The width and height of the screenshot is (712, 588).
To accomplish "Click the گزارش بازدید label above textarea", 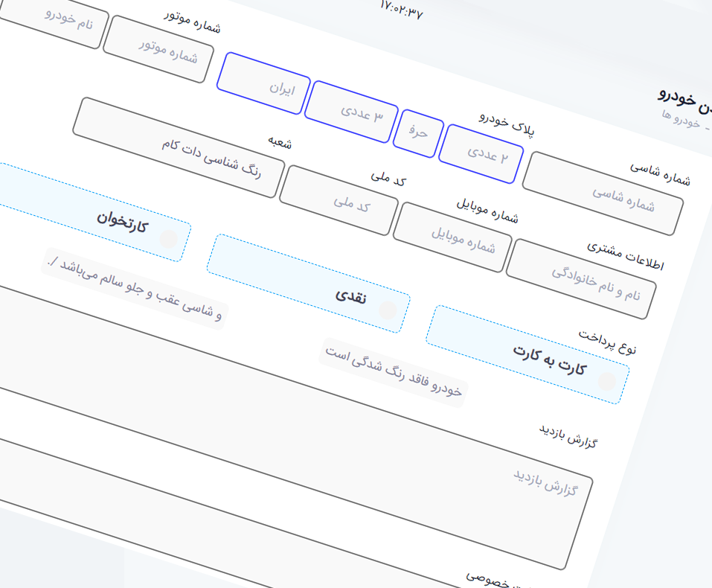I will pyautogui.click(x=568, y=436).
